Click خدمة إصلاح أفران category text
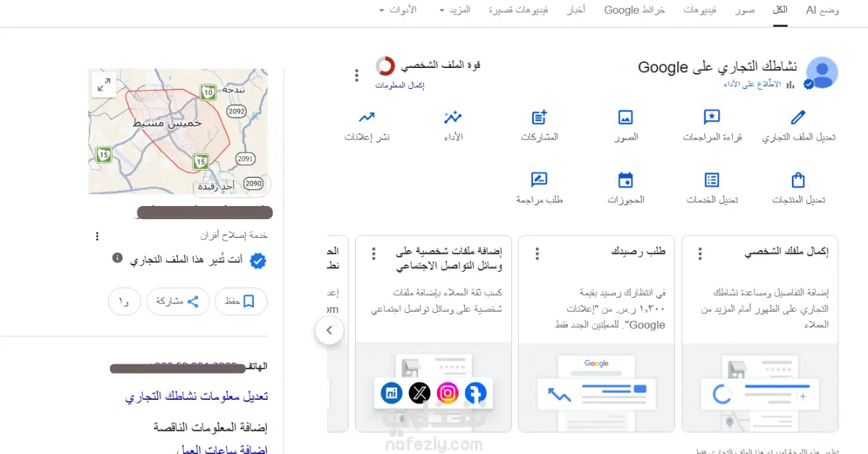 [234, 236]
